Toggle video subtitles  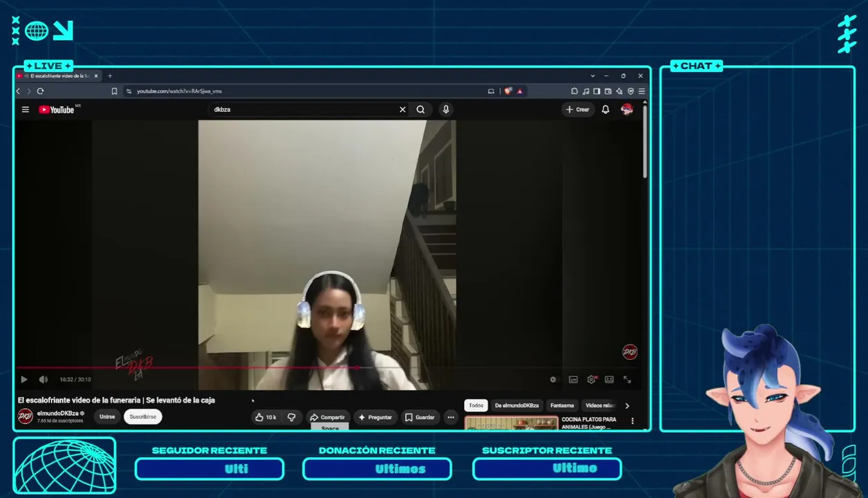[573, 379]
